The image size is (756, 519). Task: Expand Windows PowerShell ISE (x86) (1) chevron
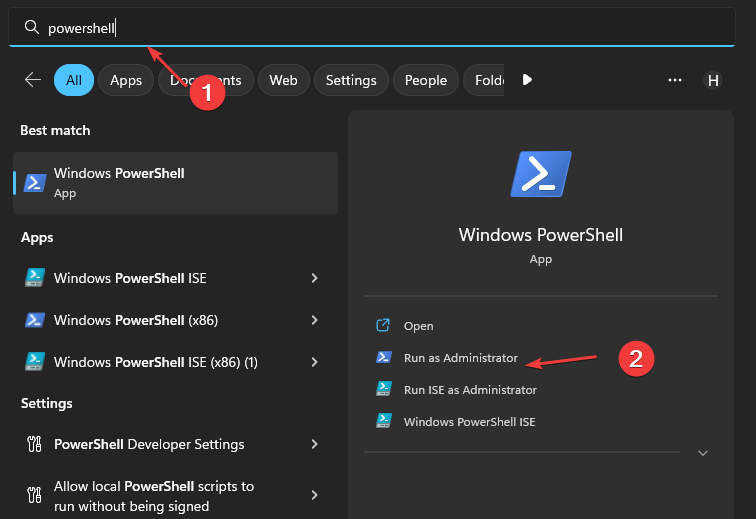pos(314,362)
